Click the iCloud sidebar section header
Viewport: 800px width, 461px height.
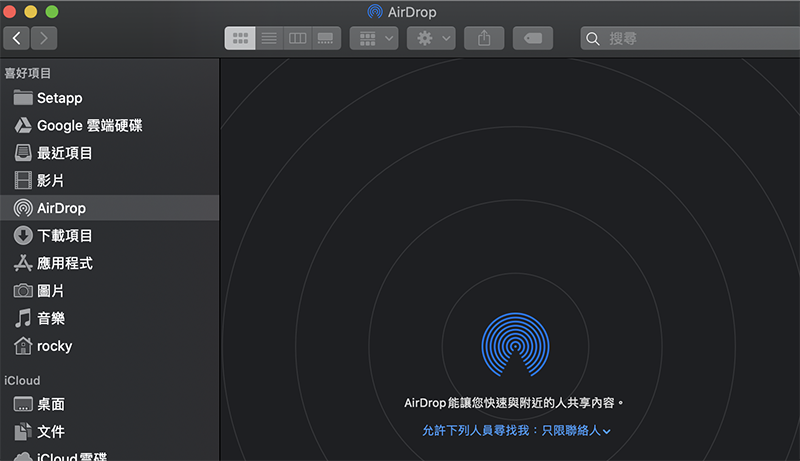[x=22, y=381]
